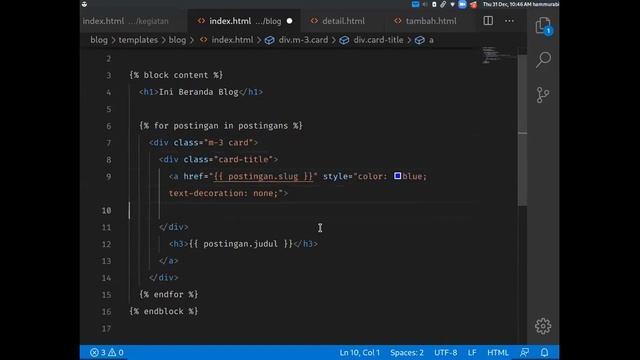Screen dimensions: 640x360
Task: Click the wifi indicator in top bar
Action: [x=452, y=4]
